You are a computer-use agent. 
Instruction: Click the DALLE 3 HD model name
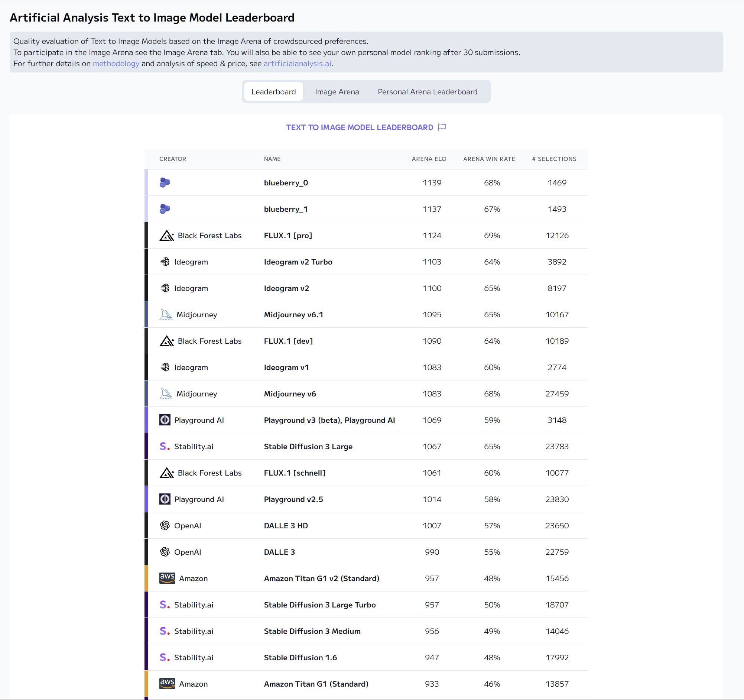click(286, 526)
